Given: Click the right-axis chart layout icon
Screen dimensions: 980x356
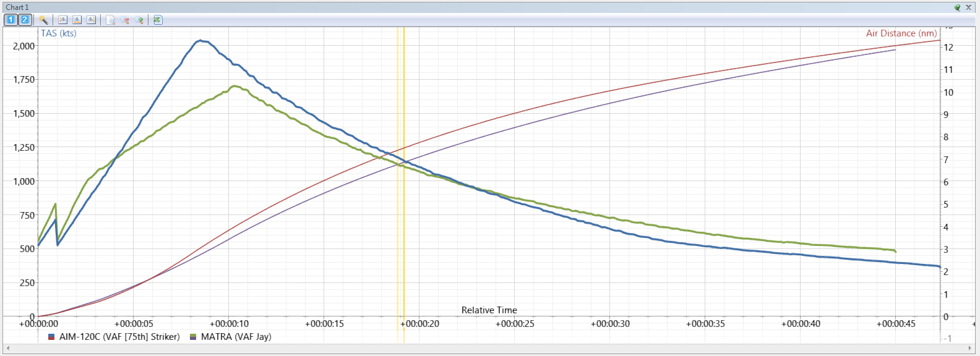Looking at the screenshot, I should pos(91,20).
